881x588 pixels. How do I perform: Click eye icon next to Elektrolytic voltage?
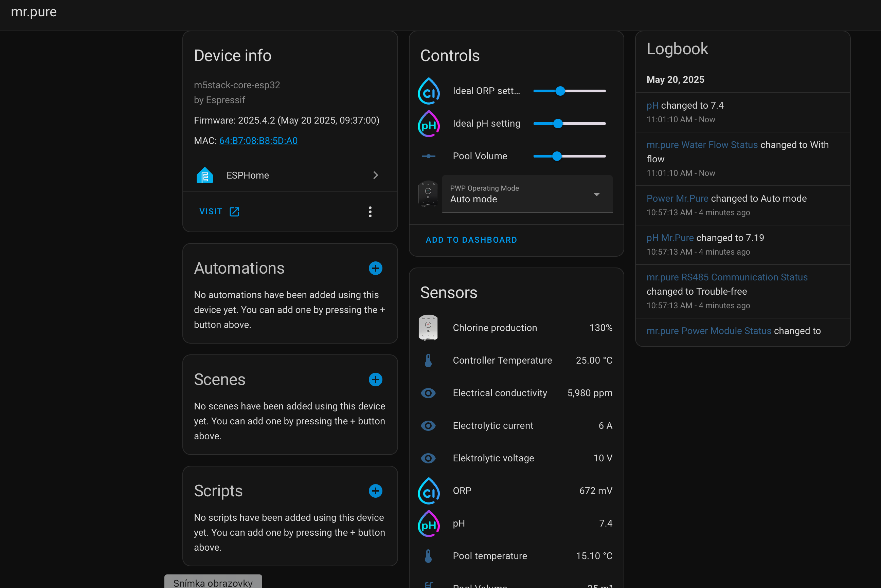pyautogui.click(x=428, y=458)
